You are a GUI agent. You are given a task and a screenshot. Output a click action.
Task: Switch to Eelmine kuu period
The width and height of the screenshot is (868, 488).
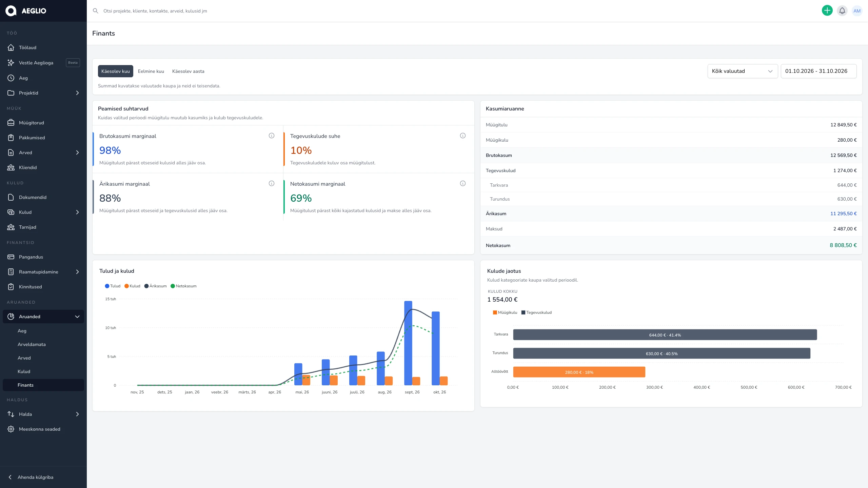151,71
